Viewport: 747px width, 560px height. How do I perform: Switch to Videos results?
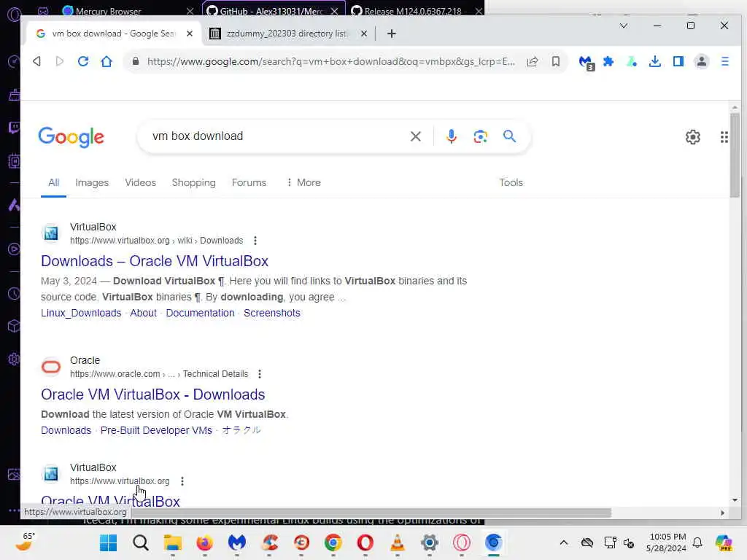tap(141, 182)
